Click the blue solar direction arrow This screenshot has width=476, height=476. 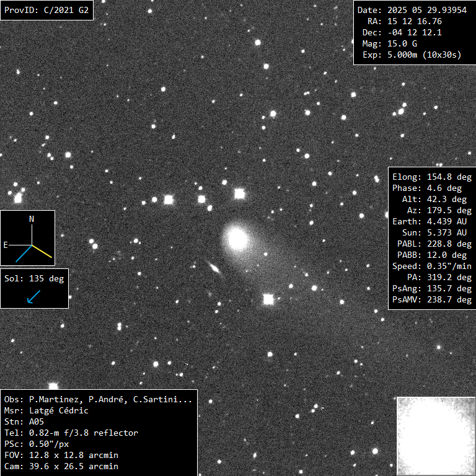34,296
